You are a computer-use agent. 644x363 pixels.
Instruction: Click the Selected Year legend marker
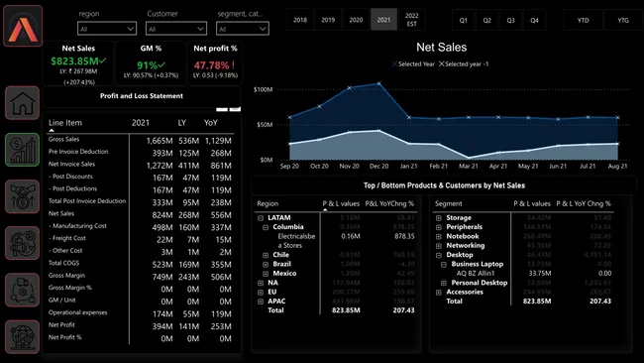pyautogui.click(x=394, y=63)
